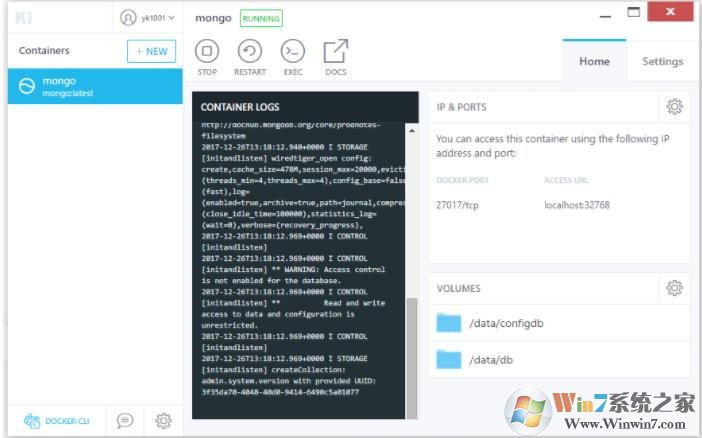Click the WARNING: Access control log line

[293, 270]
